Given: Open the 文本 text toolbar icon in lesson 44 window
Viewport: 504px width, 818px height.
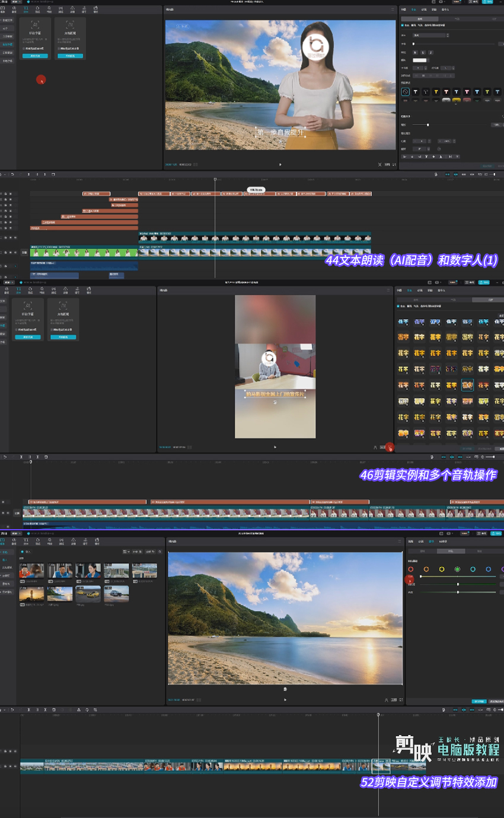Looking at the screenshot, I should [26, 9].
